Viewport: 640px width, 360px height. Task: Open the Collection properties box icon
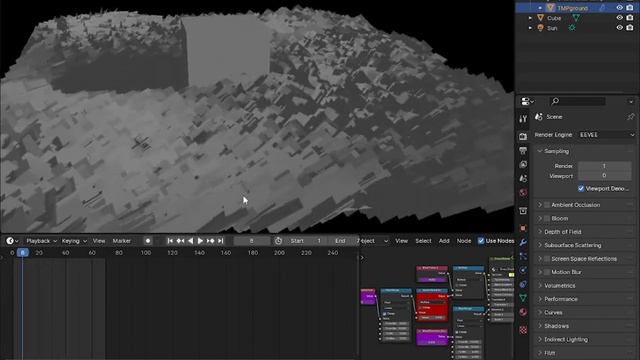click(523, 211)
